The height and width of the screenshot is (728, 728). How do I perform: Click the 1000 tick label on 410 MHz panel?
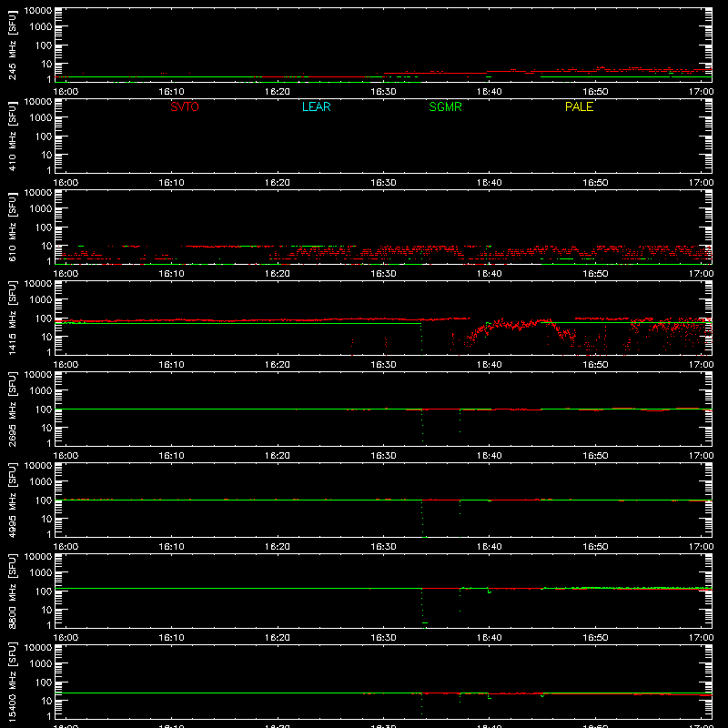pos(41,118)
